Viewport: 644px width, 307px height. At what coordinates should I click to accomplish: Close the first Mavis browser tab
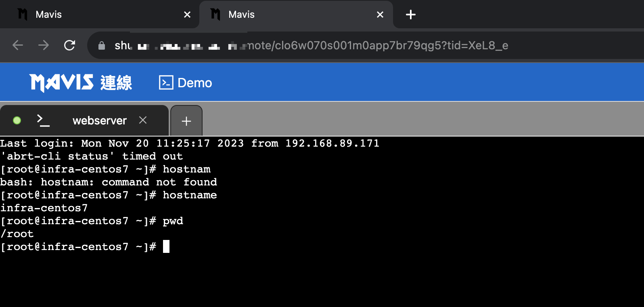187,15
